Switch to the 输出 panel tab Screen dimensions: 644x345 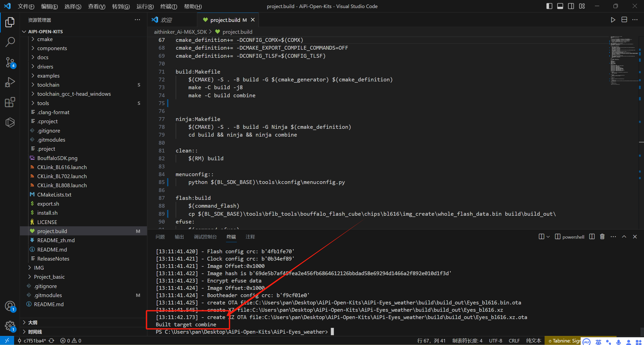click(179, 237)
